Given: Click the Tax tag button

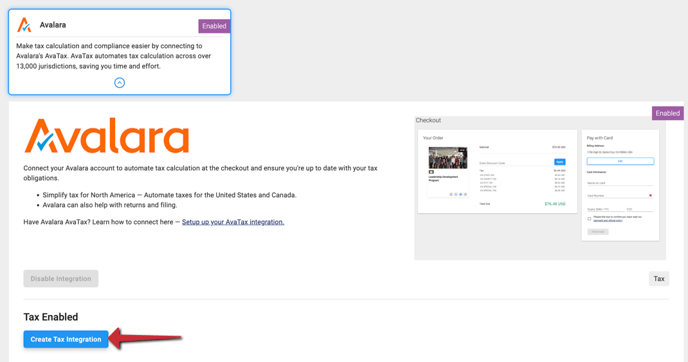Looking at the screenshot, I should tap(659, 279).
